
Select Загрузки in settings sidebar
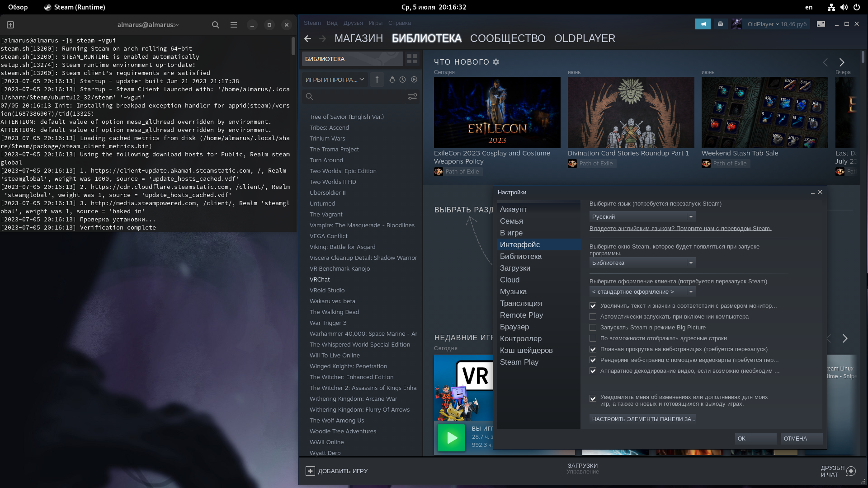[x=539, y=268]
